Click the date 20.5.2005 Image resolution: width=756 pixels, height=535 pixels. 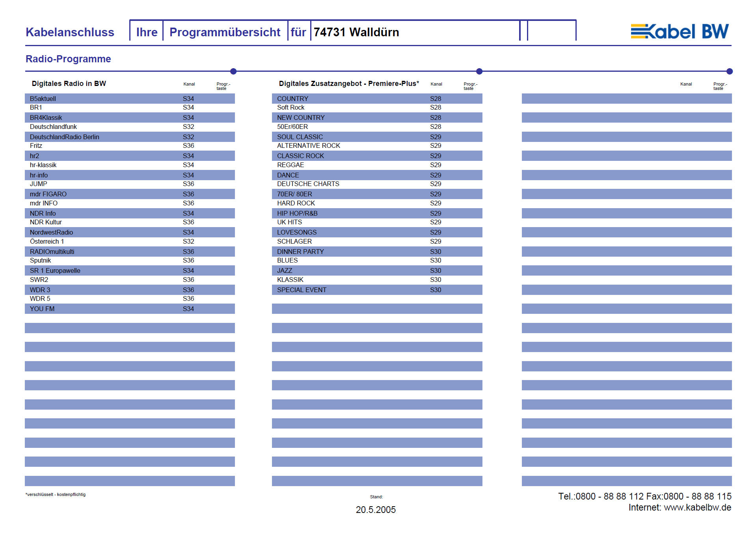tap(375, 510)
